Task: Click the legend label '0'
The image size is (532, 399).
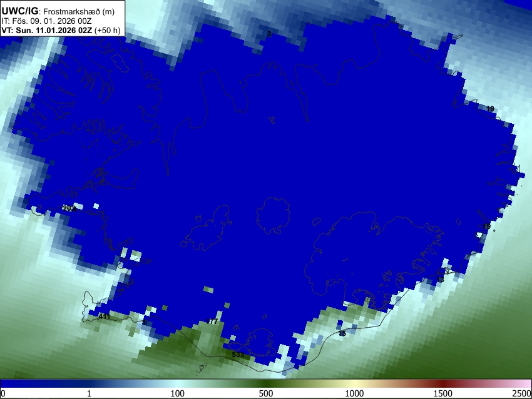Action: click(x=3, y=393)
